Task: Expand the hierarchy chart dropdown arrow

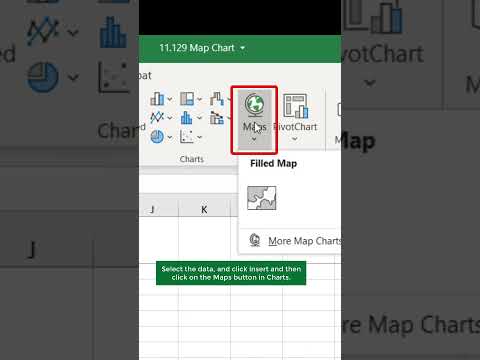Action: click(199, 99)
